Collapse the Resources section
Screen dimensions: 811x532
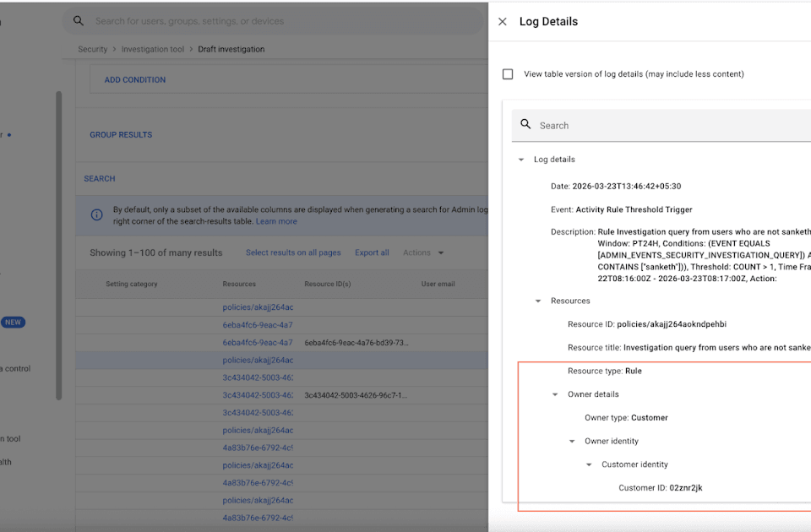click(538, 301)
